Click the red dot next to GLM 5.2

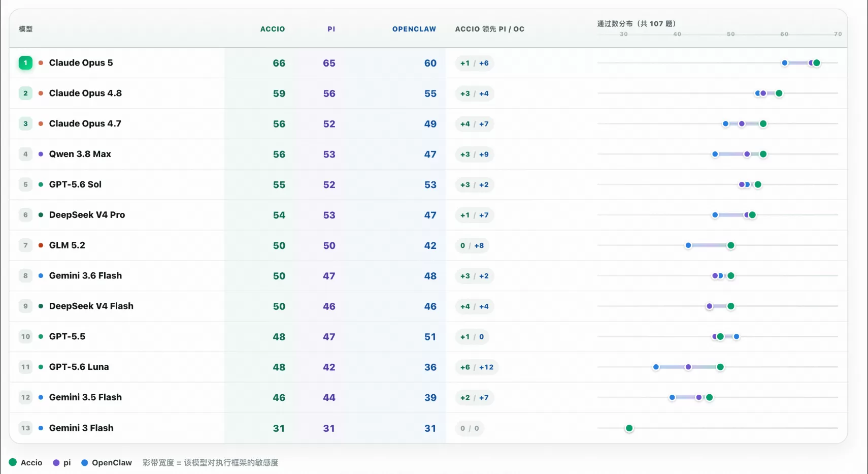[41, 245]
